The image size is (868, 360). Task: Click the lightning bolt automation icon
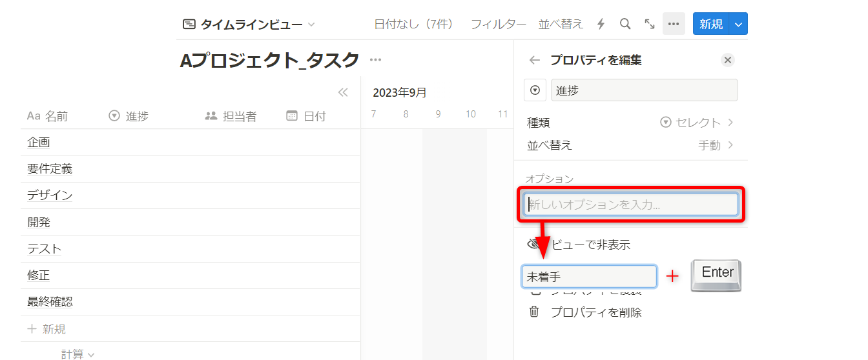pos(601,24)
